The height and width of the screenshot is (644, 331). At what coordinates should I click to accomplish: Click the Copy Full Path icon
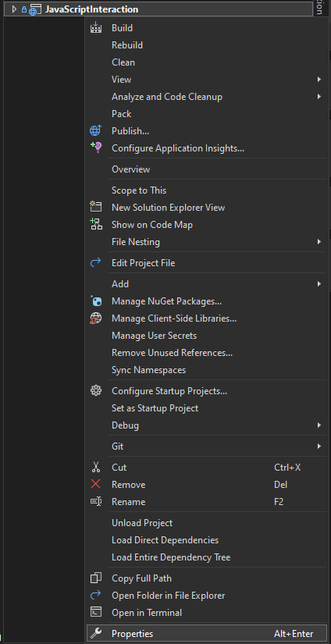(96, 578)
